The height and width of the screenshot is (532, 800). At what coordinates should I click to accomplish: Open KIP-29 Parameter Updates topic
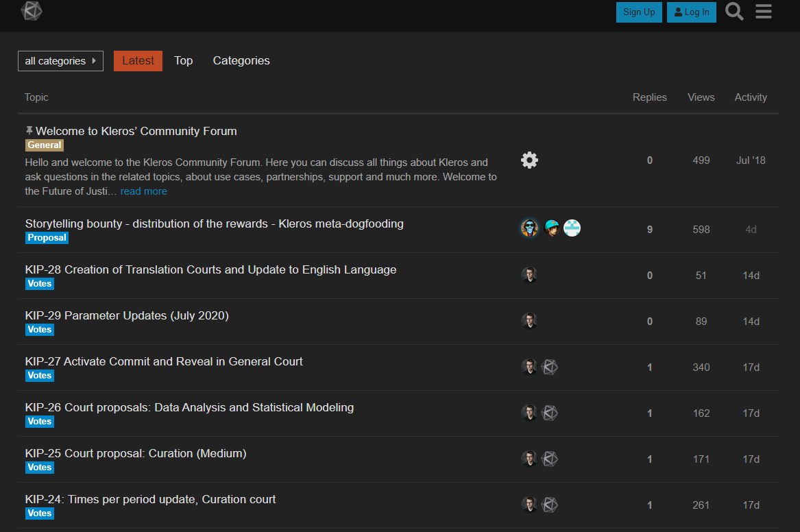click(127, 316)
